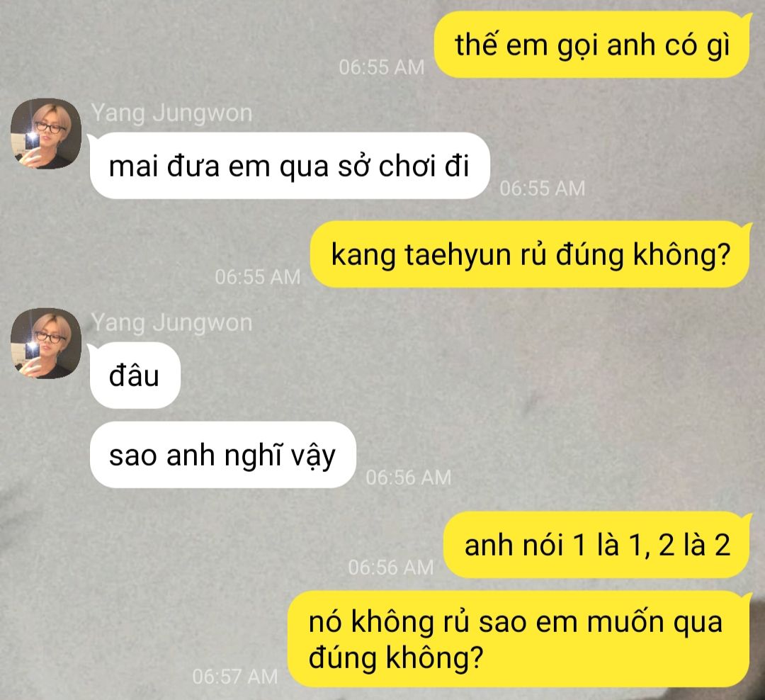Click the 06:55 AM timestamp after 'mai đưa em'
765x700 pixels.
542,188
